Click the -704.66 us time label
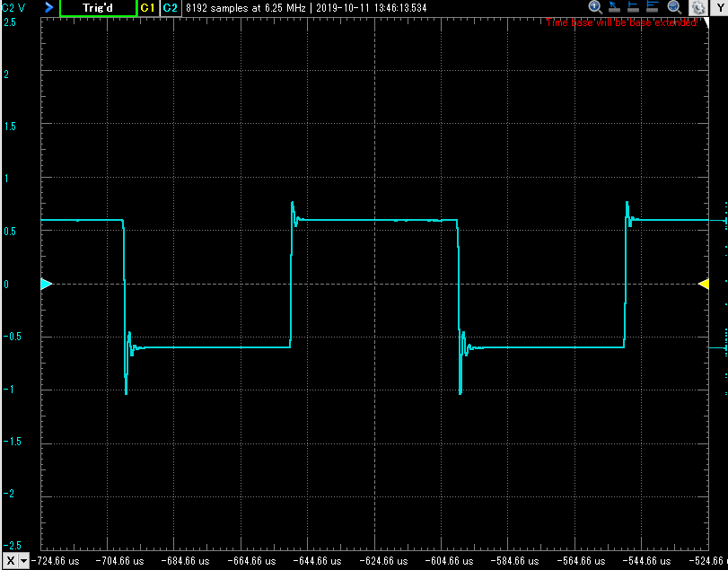This screenshot has width=728, height=570. (119, 561)
